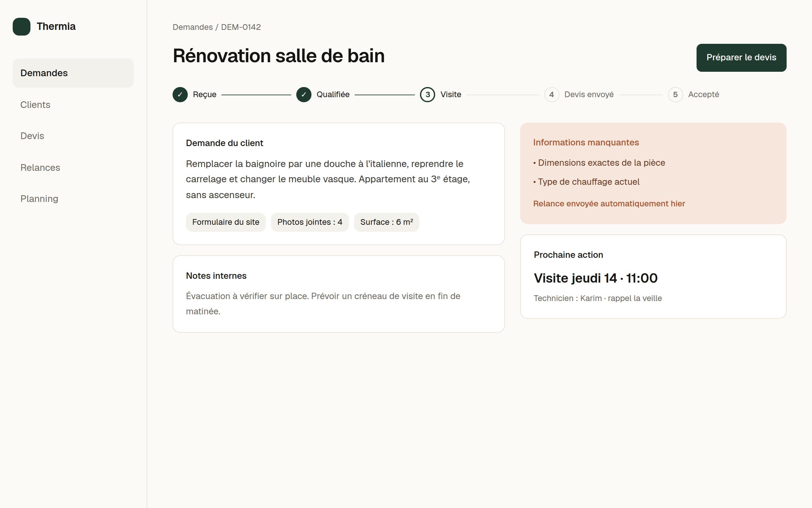Open Demandes in the sidebar
The width and height of the screenshot is (812, 508).
[x=73, y=73]
